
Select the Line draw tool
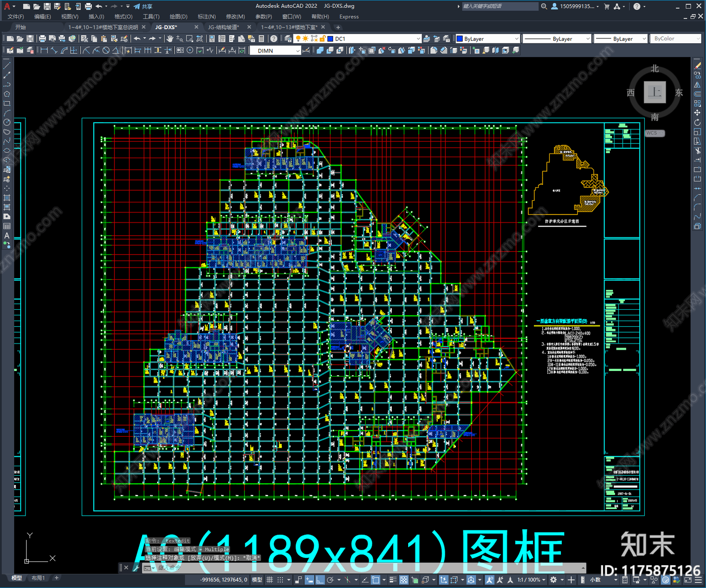7,65
